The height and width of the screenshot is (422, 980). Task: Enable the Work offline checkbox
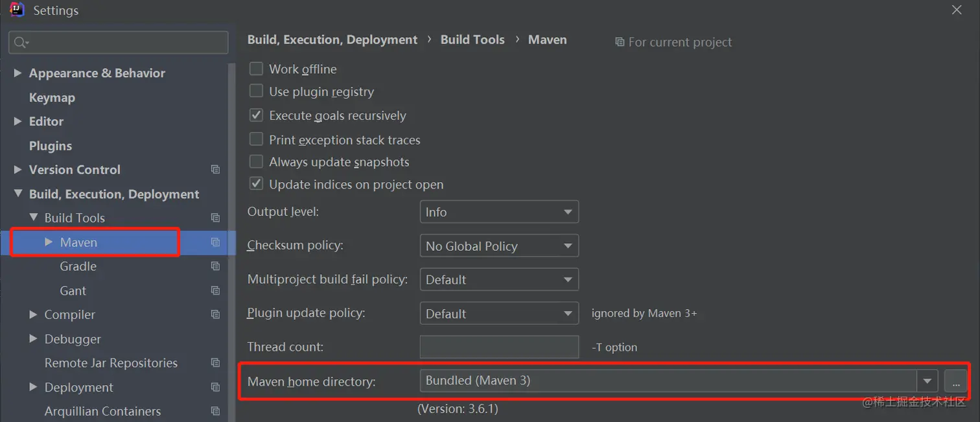[257, 69]
